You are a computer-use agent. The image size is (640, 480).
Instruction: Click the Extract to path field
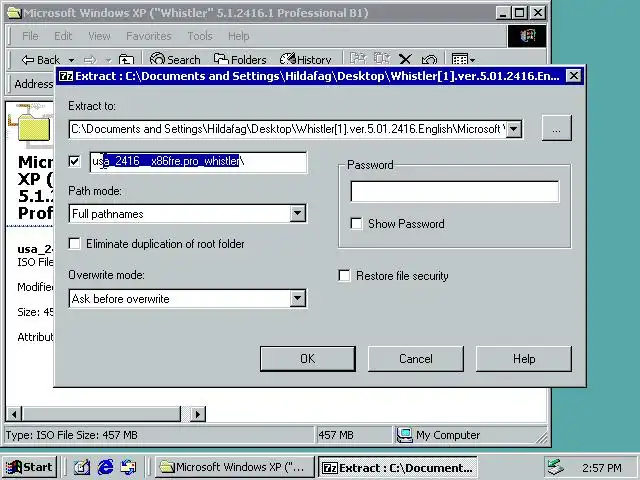(x=288, y=129)
